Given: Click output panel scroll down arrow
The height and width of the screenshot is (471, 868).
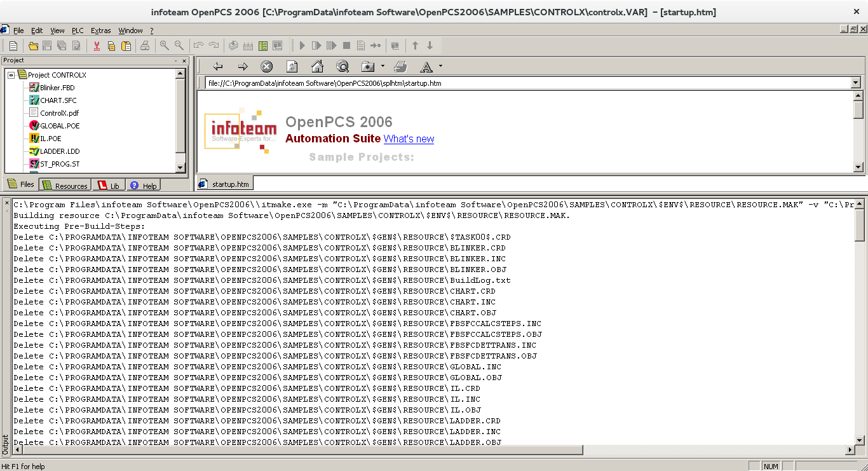Looking at the screenshot, I should [859, 440].
